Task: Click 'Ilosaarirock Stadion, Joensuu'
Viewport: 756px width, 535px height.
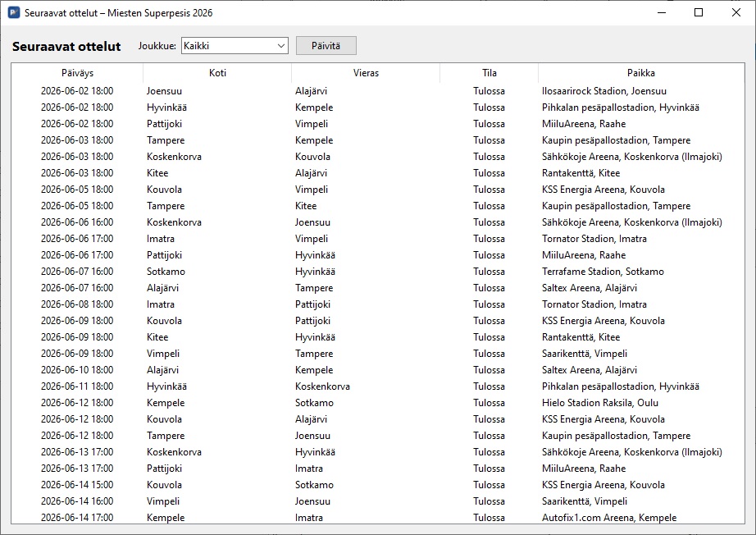Action: pos(604,91)
